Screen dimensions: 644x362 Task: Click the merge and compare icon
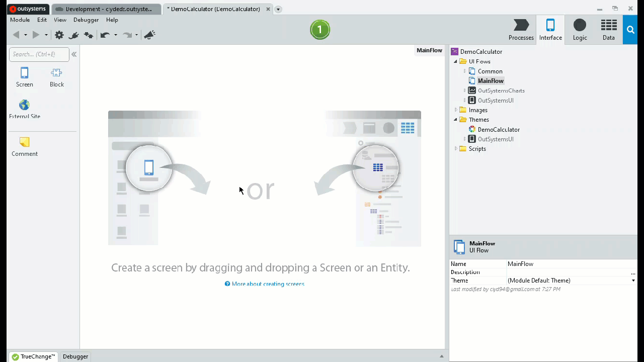pyautogui.click(x=89, y=35)
